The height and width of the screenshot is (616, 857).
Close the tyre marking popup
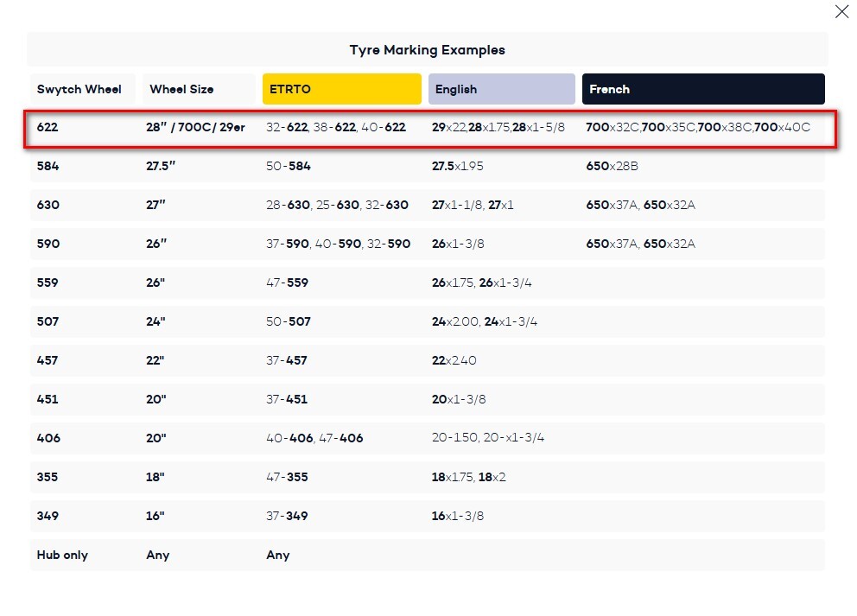coord(841,12)
